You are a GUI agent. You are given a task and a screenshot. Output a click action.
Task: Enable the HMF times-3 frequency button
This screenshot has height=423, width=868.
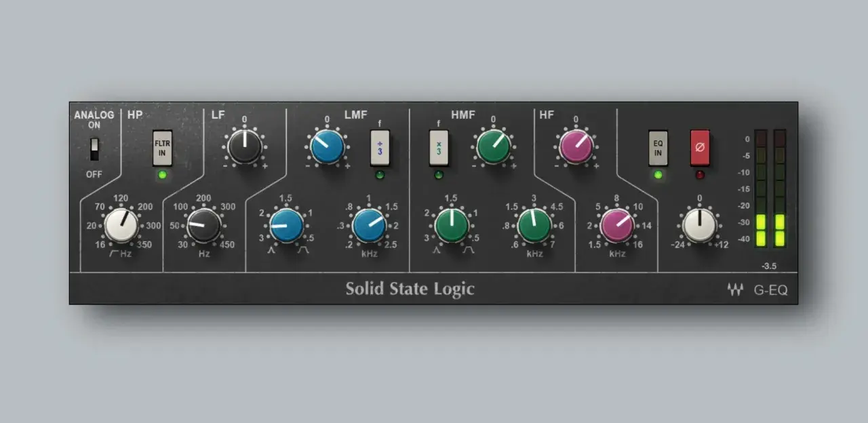pyautogui.click(x=439, y=148)
